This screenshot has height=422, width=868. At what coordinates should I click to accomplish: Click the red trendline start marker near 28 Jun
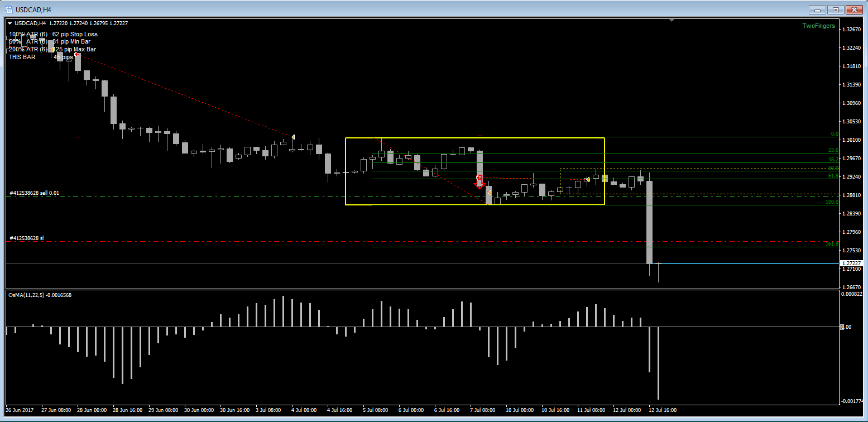pyautogui.click(x=76, y=54)
